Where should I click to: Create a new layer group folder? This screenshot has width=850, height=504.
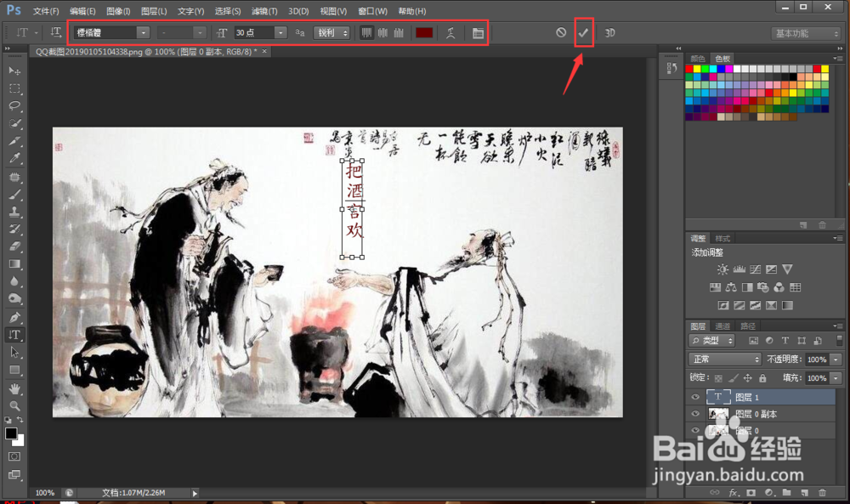[786, 493]
